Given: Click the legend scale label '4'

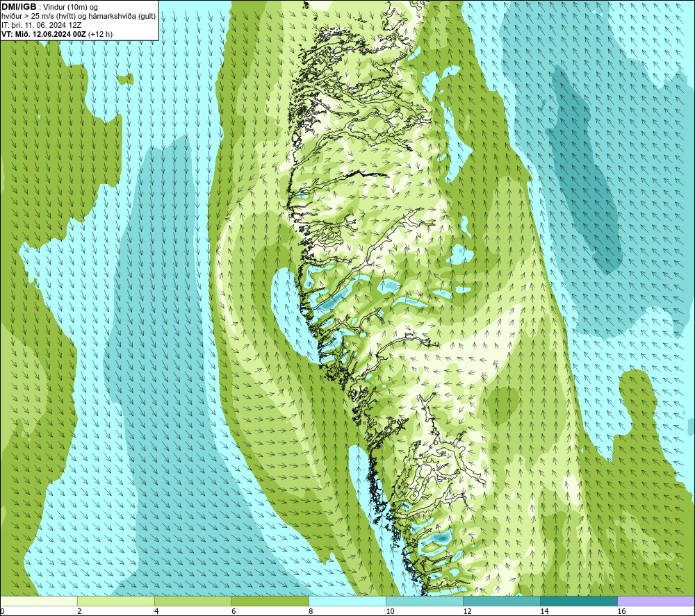Looking at the screenshot, I should point(156,612).
